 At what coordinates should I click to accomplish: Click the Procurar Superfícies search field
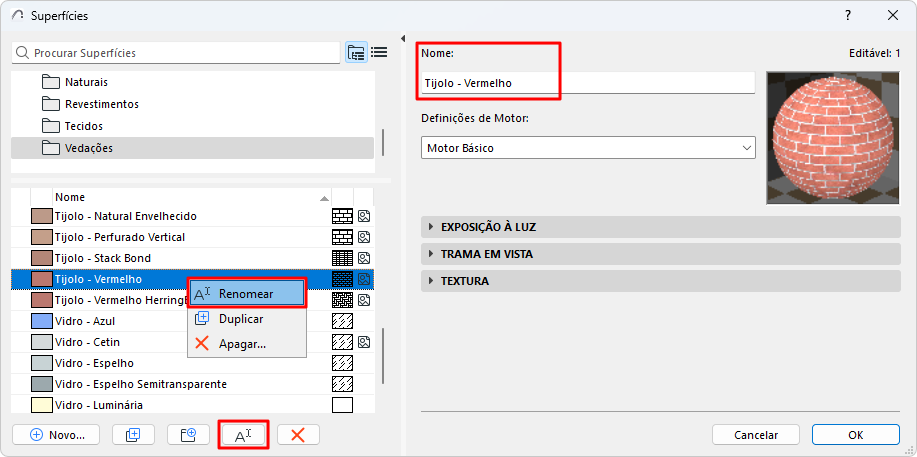point(180,53)
